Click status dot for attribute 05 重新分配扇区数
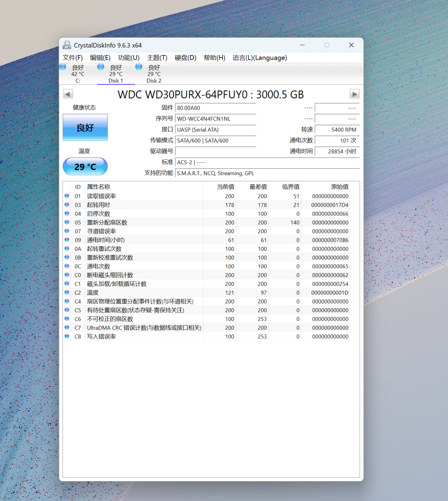 pyautogui.click(x=67, y=222)
